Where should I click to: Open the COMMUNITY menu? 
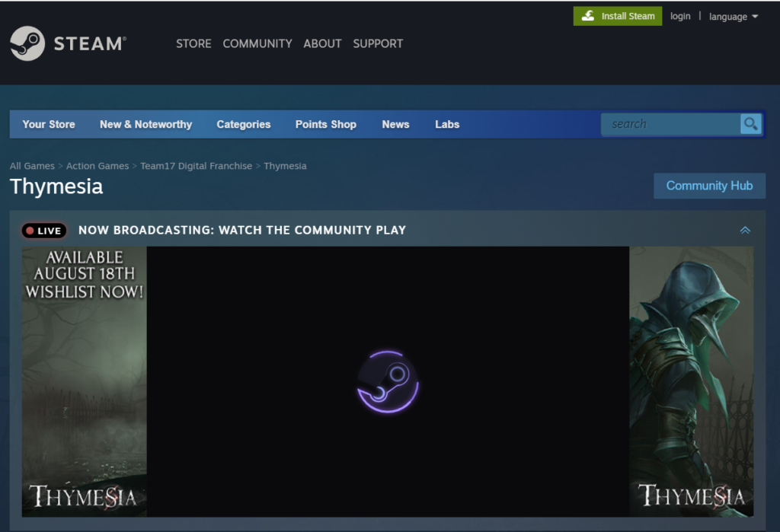[x=257, y=43]
